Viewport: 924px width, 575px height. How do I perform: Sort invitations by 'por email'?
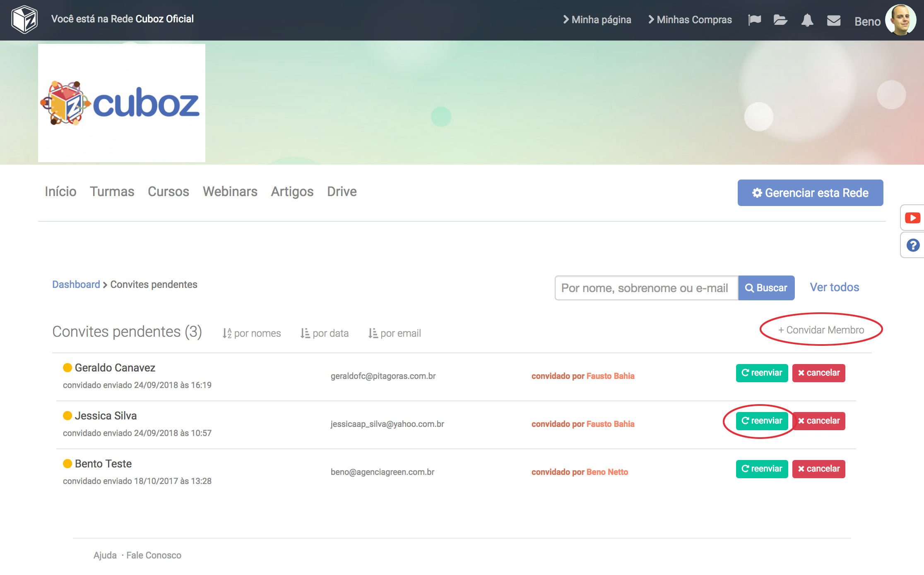(x=395, y=333)
